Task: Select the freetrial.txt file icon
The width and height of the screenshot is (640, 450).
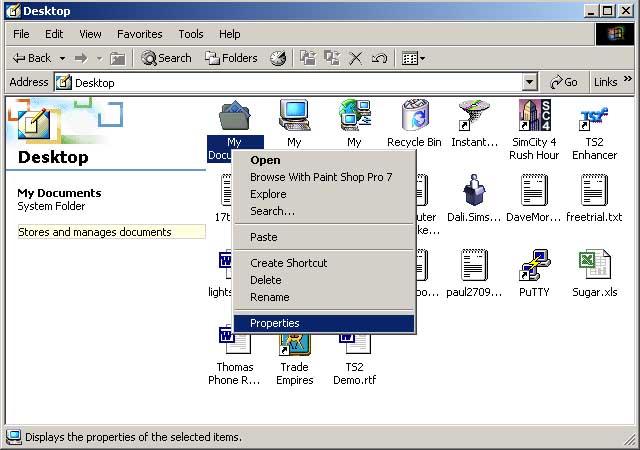Action: coord(594,190)
